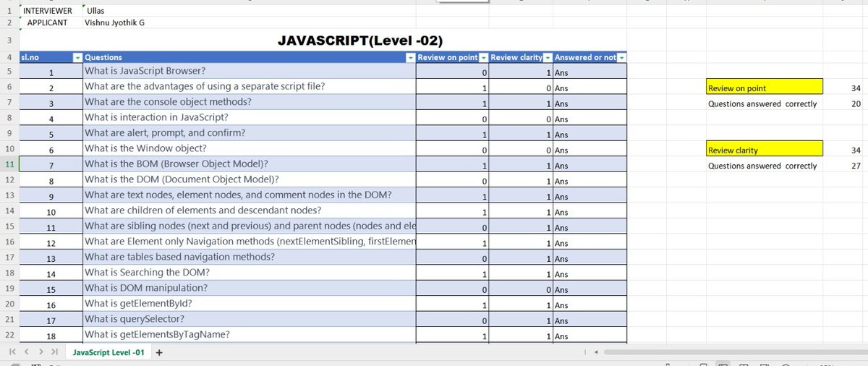
Task: Select 'What is interaction in JavaScript?' cell
Action: (x=250, y=118)
